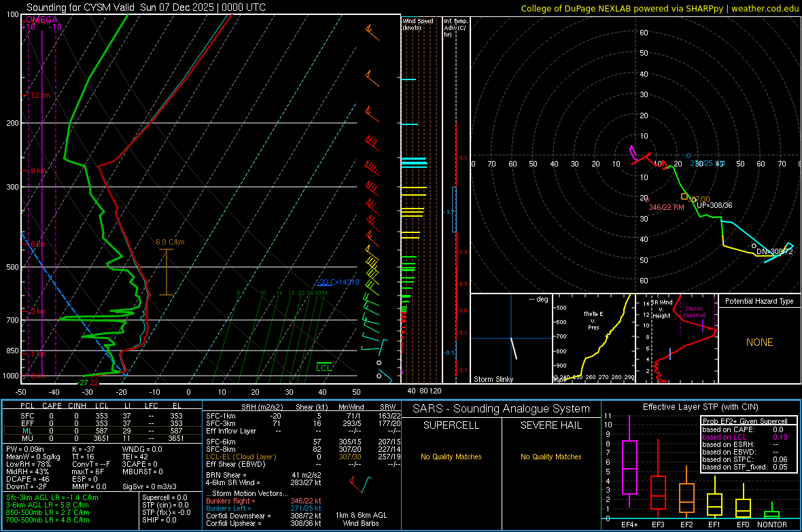Image resolution: width=802 pixels, height=532 pixels.
Task: Click the 346/22 RM storm motion label
Action: coord(667,207)
